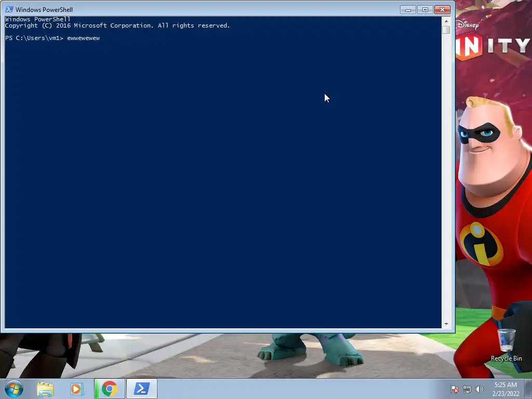Image resolution: width=532 pixels, height=399 pixels.
Task: Click the PowerShell title bar icon
Action: 9,9
